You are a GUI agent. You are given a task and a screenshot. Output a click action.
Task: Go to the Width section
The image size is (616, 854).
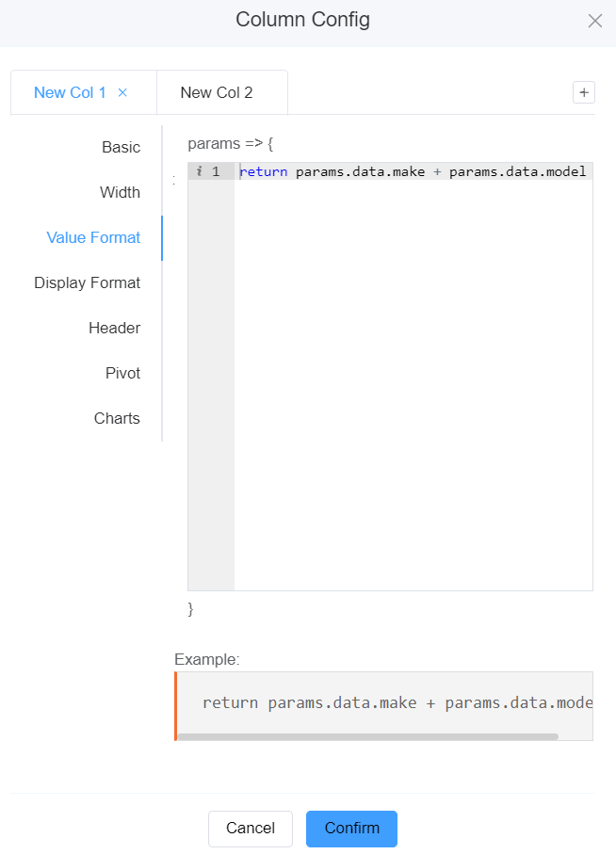[x=120, y=192]
